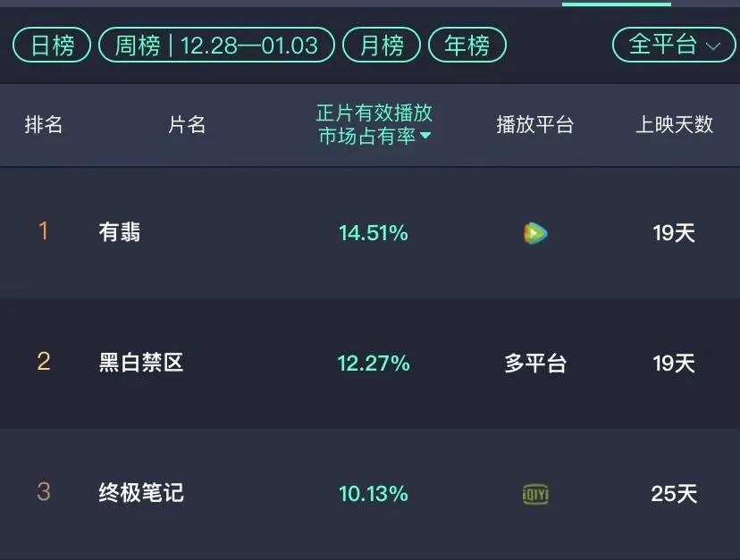The height and width of the screenshot is (560, 740).
Task: Click the 14.51% market share value
Action: [374, 233]
